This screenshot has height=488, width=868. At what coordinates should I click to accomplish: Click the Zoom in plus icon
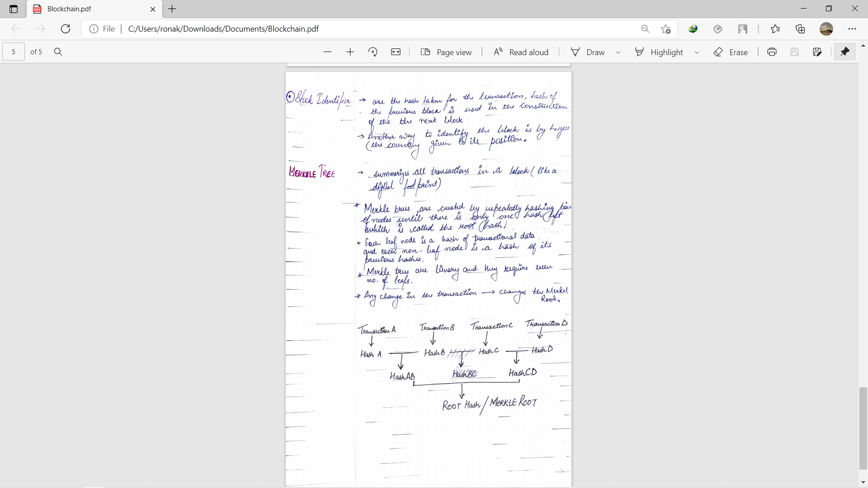point(350,52)
